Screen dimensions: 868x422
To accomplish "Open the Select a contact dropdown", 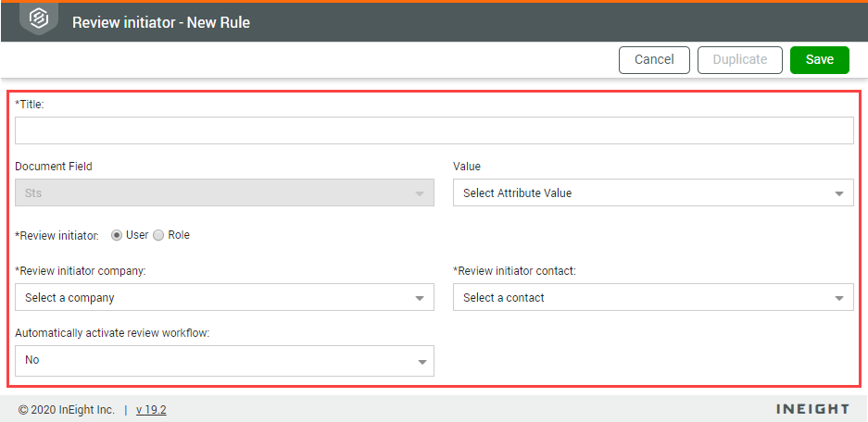I will 652,298.
